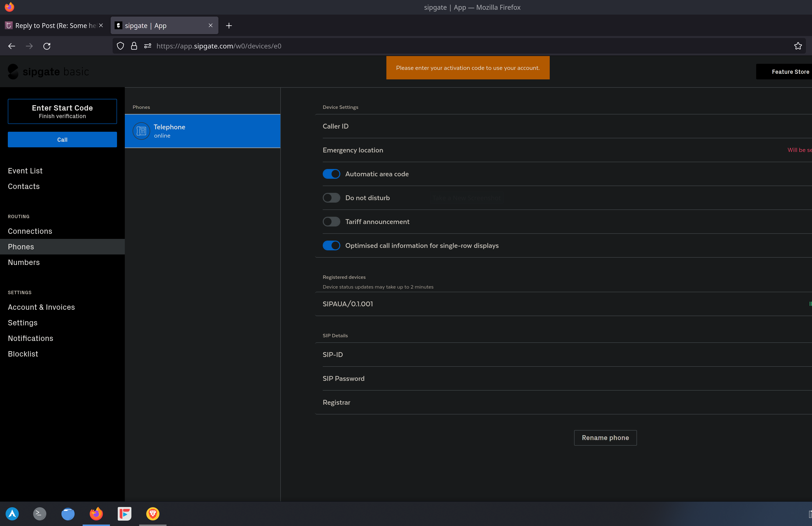
Task: Click the sipgate logo icon
Action: click(x=13, y=72)
